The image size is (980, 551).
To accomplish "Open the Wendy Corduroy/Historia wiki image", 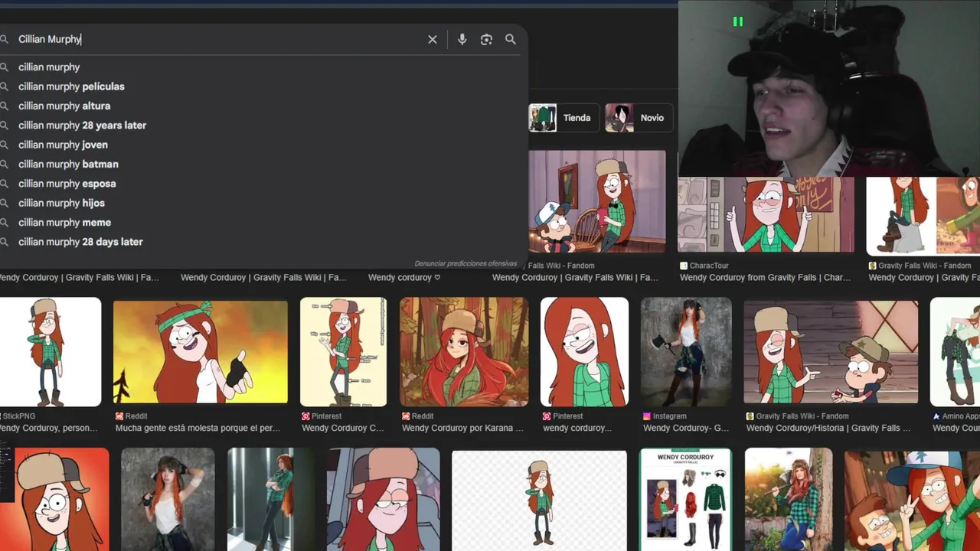I will [831, 352].
